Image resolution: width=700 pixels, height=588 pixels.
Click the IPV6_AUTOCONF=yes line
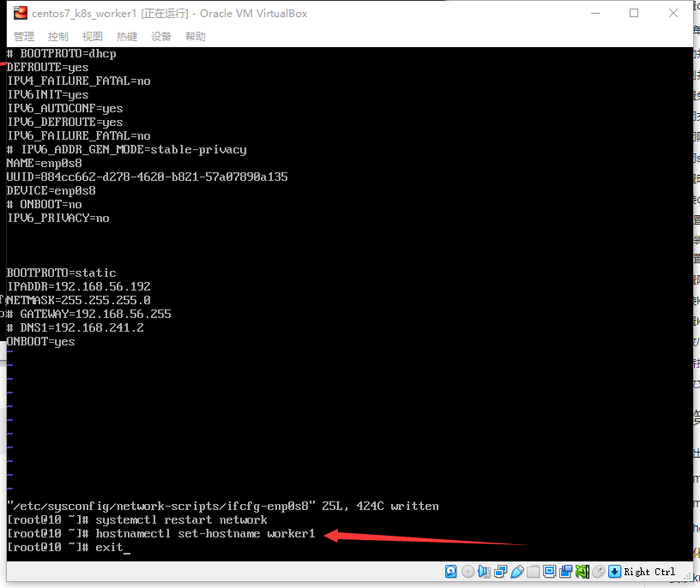(x=64, y=108)
